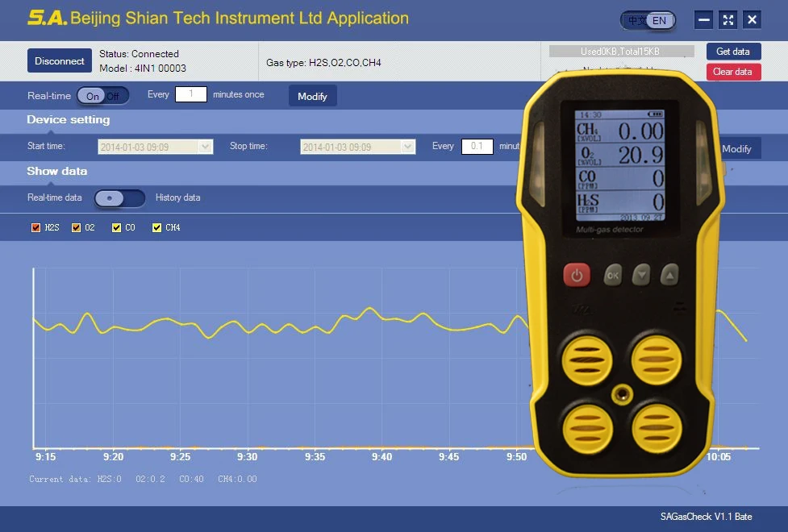Click the 9:35 time axis label
This screenshot has width=788, height=532.
click(315, 457)
